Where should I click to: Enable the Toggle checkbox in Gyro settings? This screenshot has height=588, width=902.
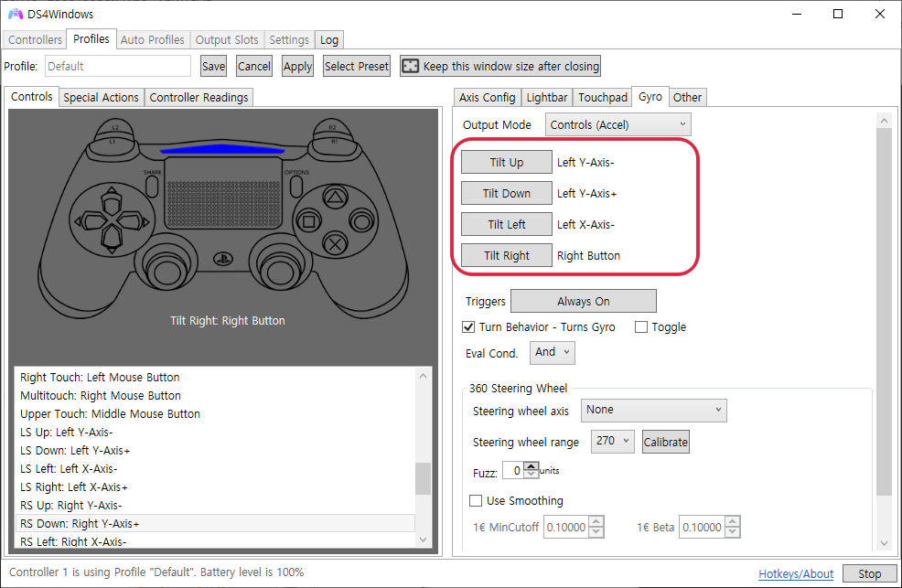(x=639, y=326)
